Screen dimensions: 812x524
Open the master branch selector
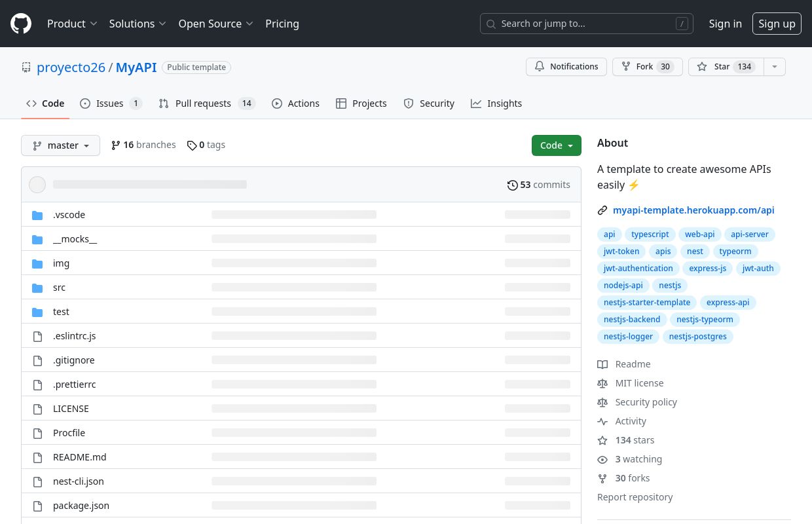click(x=60, y=145)
